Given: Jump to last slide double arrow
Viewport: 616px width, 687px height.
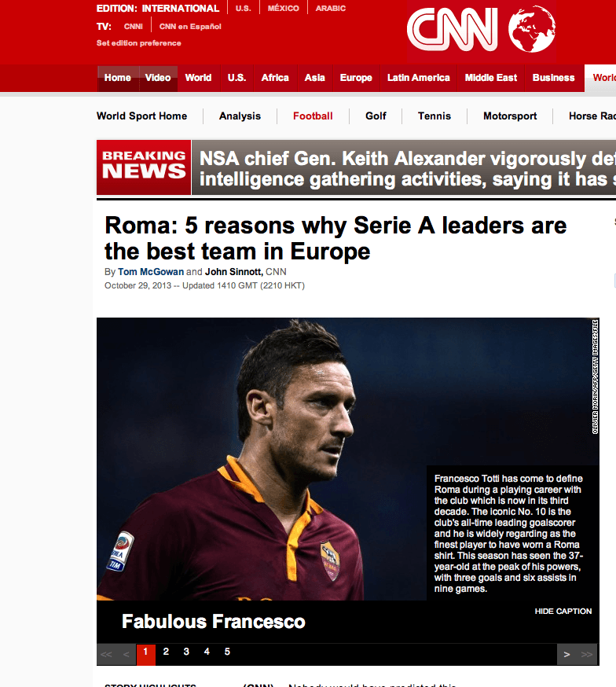Looking at the screenshot, I should [x=587, y=655].
